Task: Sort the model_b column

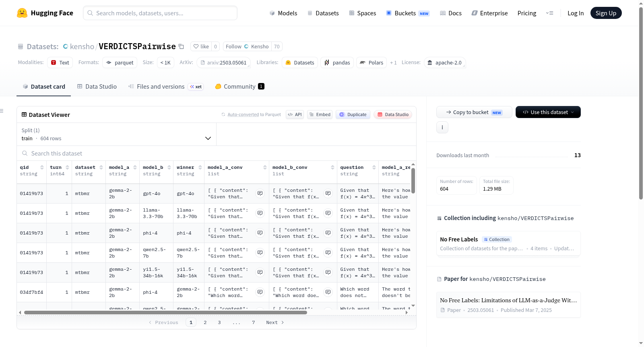Action: (169, 167)
